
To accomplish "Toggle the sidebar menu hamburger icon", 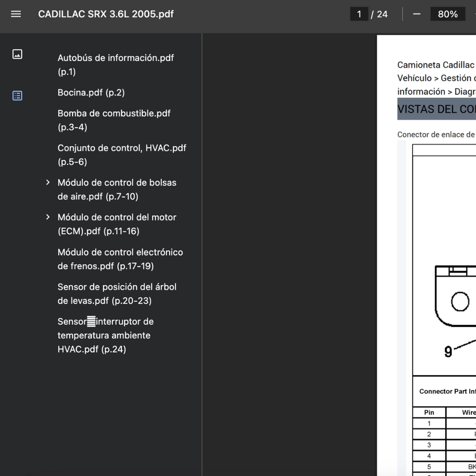I will click(16, 14).
